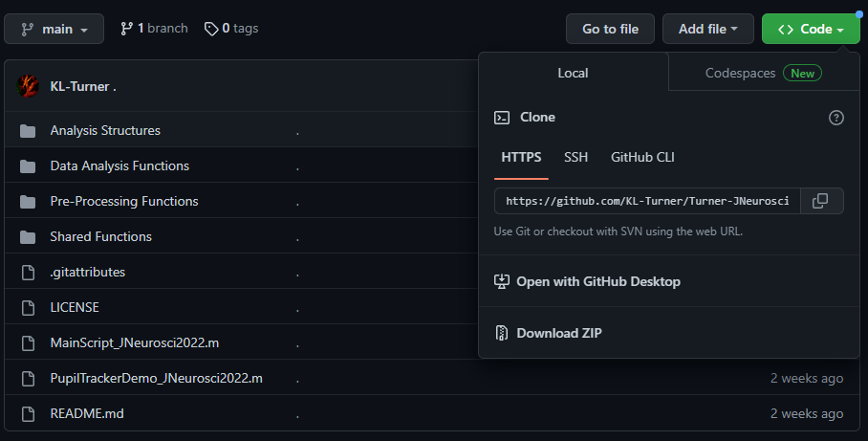Click the file icon for .gitattributes
Screen dimensions: 868x441
[28, 273]
